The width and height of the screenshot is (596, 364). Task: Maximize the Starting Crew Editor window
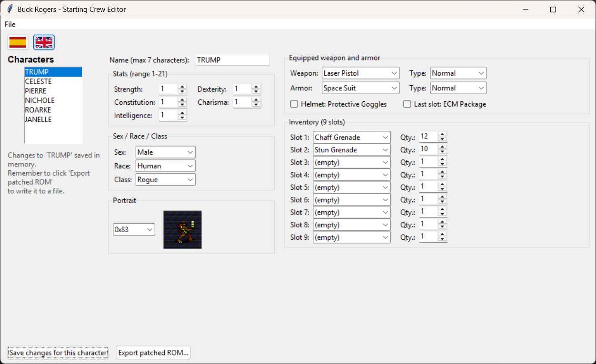[553, 10]
